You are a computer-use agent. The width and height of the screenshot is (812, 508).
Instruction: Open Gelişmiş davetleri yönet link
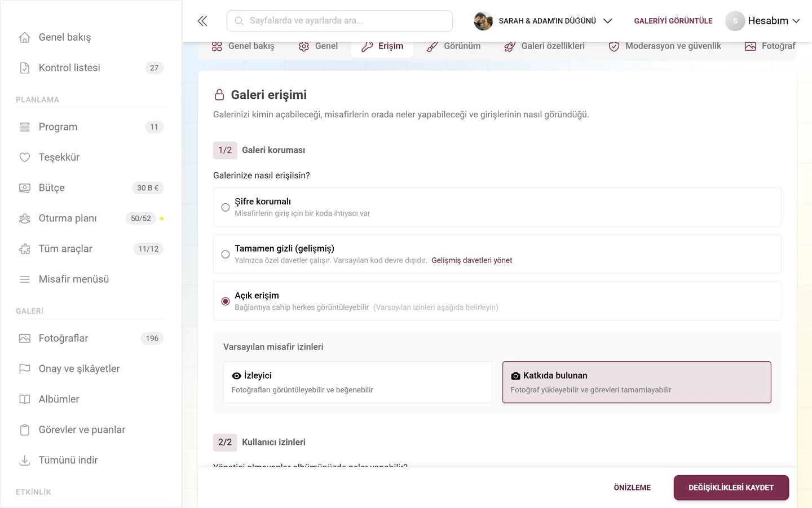472,260
